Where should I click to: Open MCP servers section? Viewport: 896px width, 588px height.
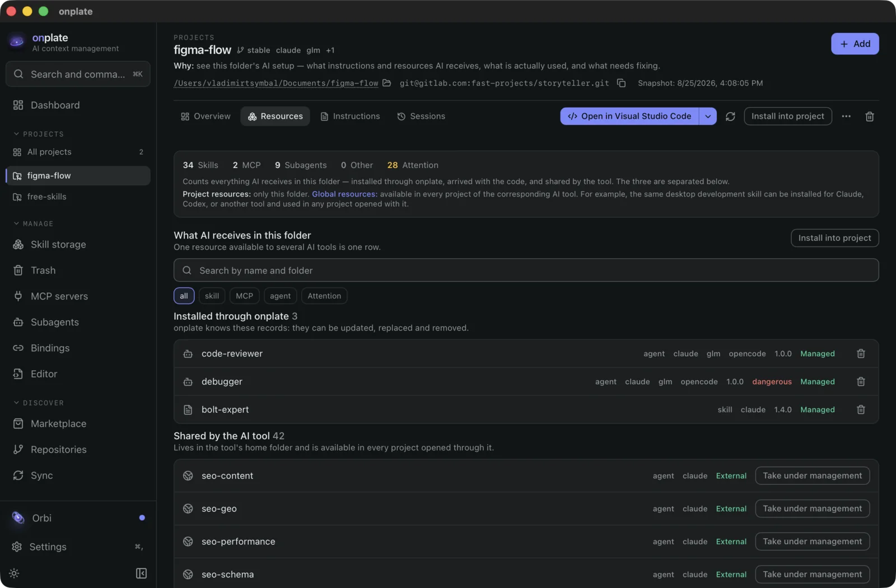pyautogui.click(x=78, y=296)
